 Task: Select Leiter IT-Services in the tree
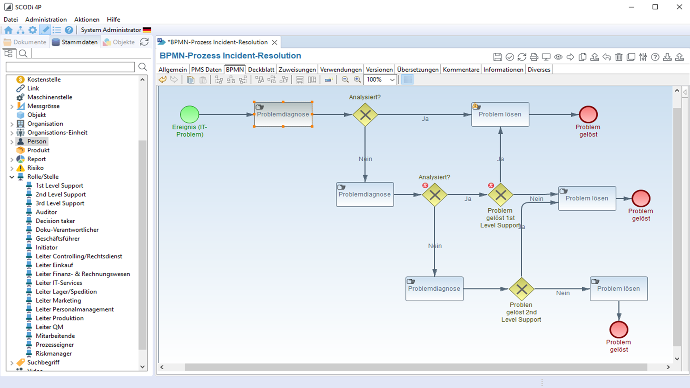[x=59, y=283]
